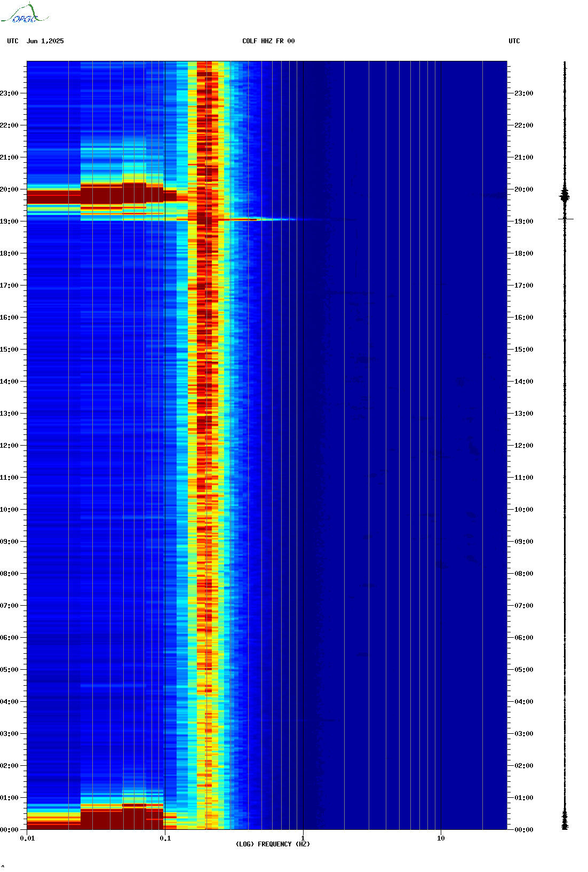
Task: Click the 10 Hz frequency axis label
Action: (x=441, y=838)
